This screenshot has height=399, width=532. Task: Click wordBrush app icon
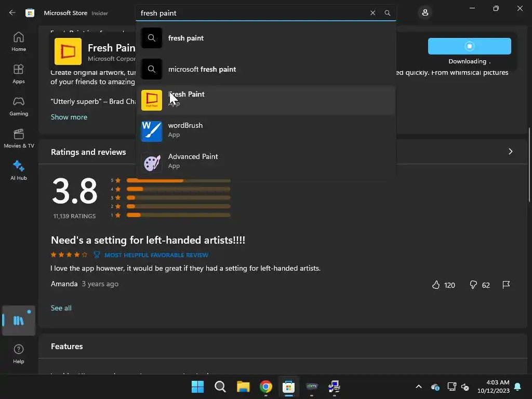point(151,131)
